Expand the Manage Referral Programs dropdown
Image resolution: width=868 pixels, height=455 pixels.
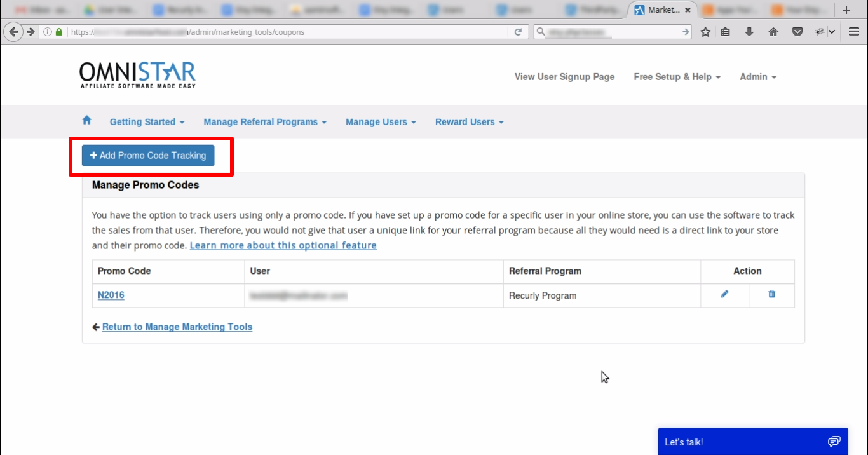(x=265, y=122)
